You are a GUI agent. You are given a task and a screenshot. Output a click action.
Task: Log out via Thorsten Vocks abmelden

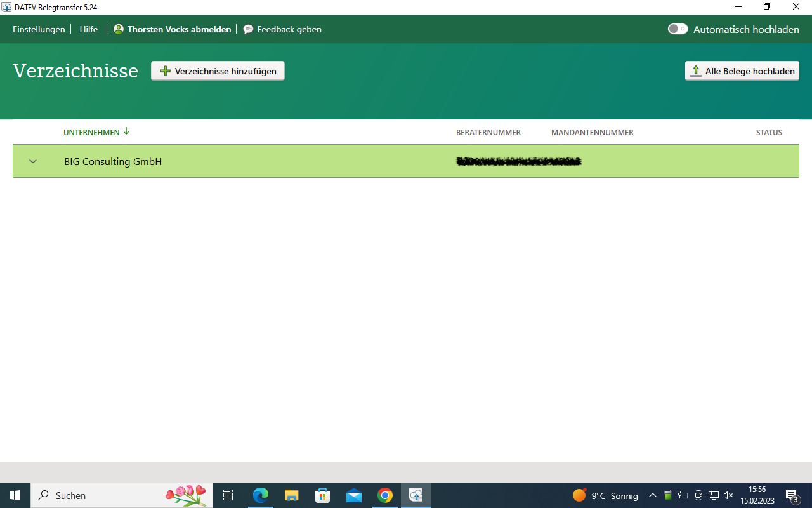pos(173,29)
